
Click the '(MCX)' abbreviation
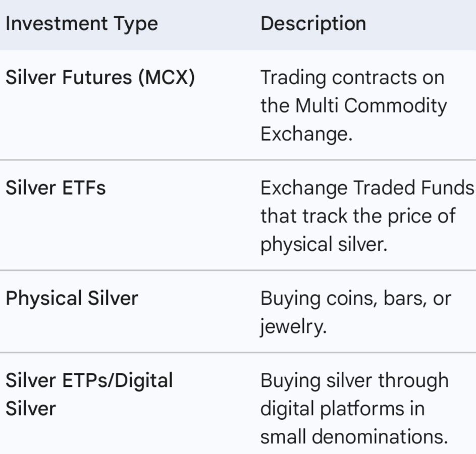(166, 78)
